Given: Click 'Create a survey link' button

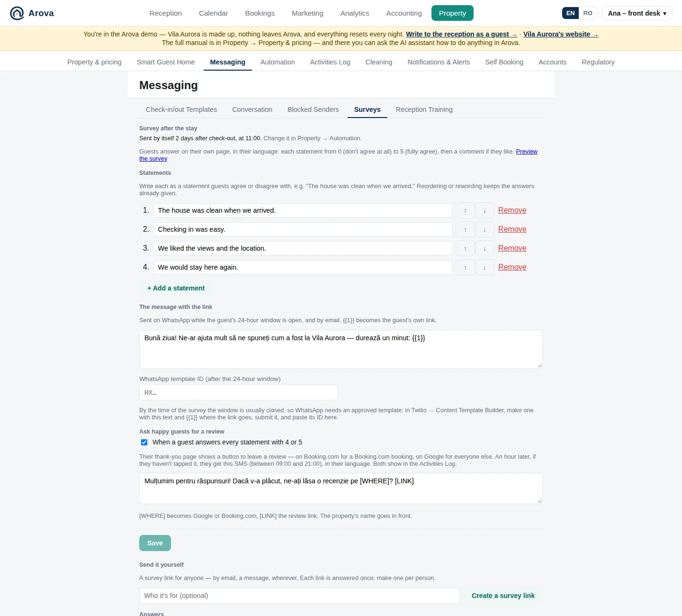Looking at the screenshot, I should click(503, 596).
